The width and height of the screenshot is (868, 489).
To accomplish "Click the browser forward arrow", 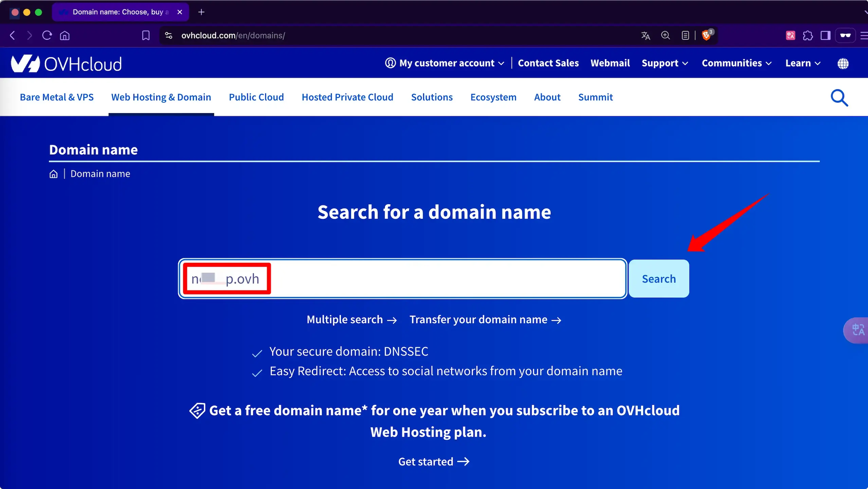I will tap(29, 35).
